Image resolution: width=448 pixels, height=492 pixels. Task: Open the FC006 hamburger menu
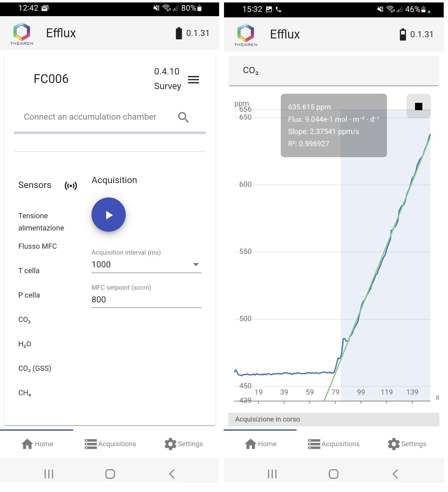point(193,80)
